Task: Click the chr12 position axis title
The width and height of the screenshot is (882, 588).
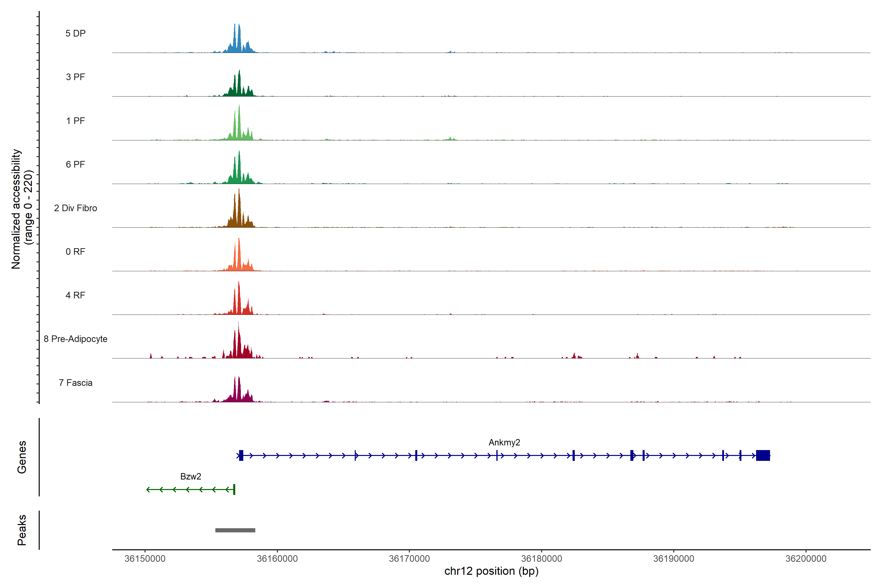Action: 491,571
